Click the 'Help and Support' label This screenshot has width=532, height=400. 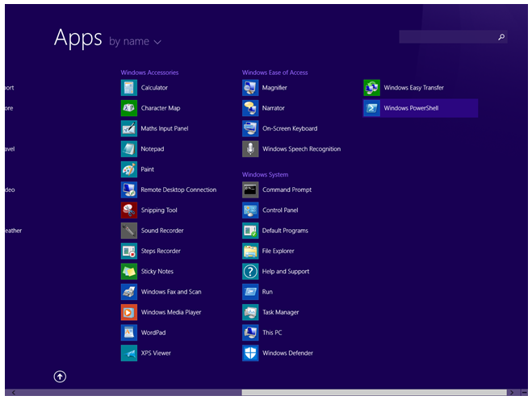[286, 271]
